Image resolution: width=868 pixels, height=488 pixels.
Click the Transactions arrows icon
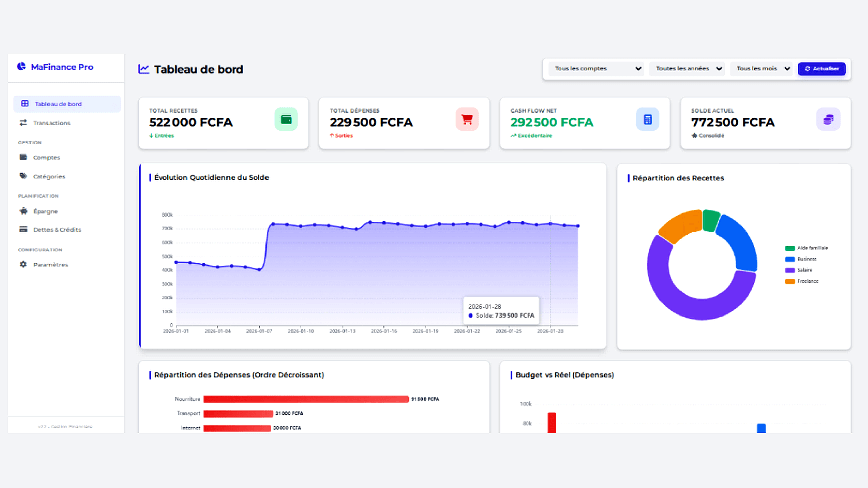(x=23, y=123)
